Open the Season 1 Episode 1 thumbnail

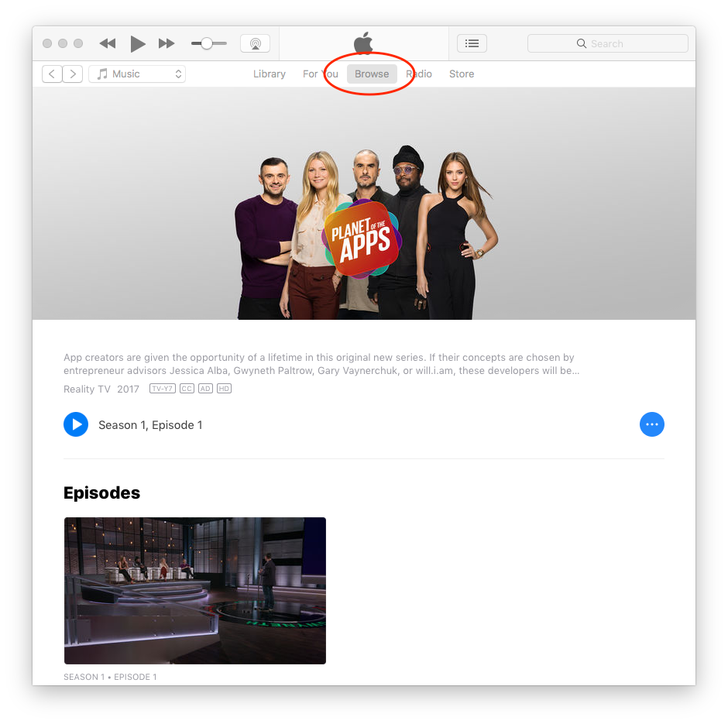tap(195, 590)
